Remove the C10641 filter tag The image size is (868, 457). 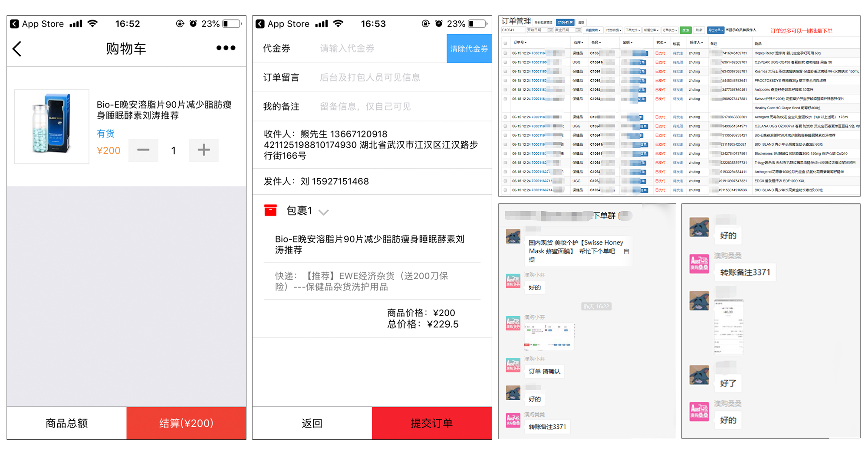(x=572, y=22)
